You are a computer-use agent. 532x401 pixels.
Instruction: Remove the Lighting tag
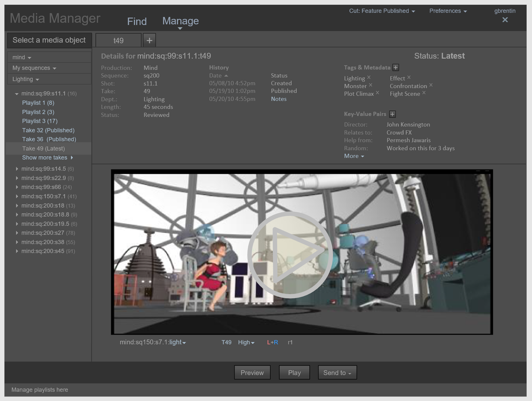coord(369,78)
